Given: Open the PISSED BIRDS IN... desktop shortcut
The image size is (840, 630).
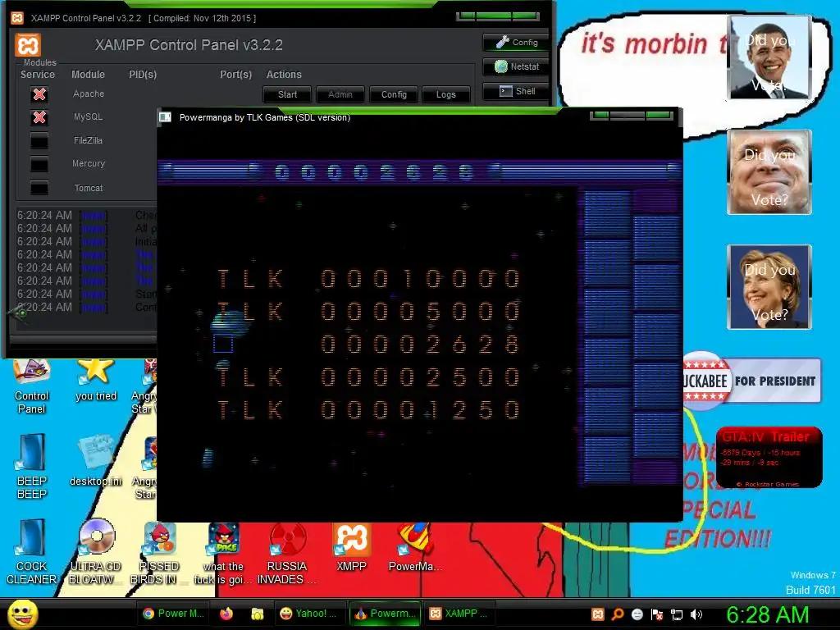Looking at the screenshot, I should coord(159,553).
